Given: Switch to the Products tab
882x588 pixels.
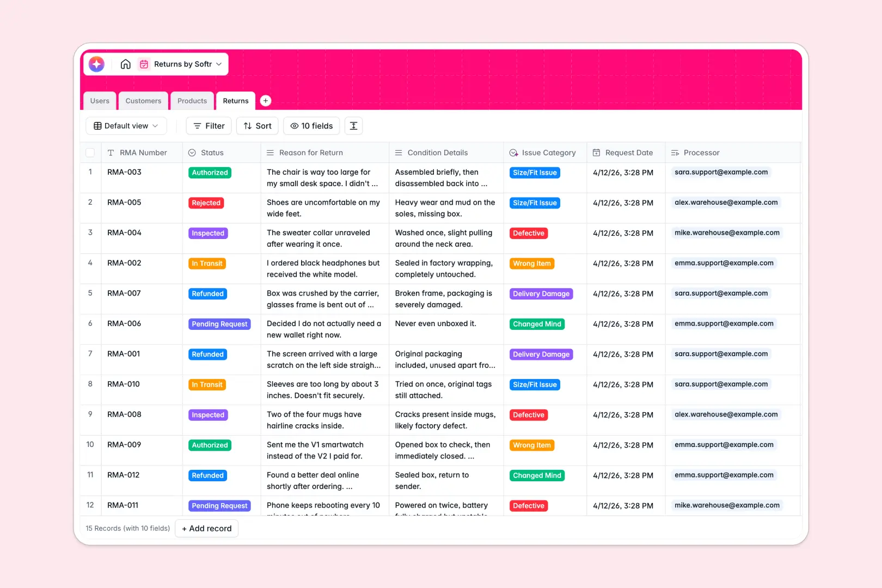Looking at the screenshot, I should (192, 101).
